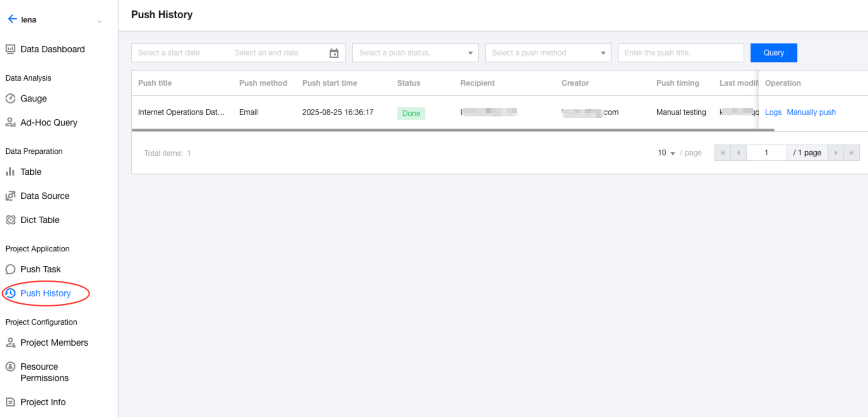Click the Manually push link

811,112
